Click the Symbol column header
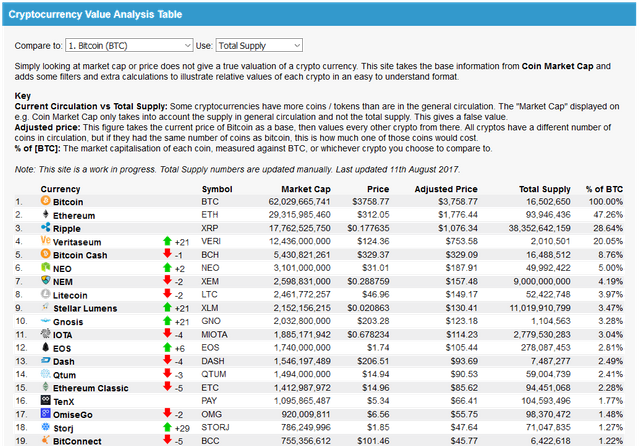Screen dimensions: 640x446 (x=217, y=189)
